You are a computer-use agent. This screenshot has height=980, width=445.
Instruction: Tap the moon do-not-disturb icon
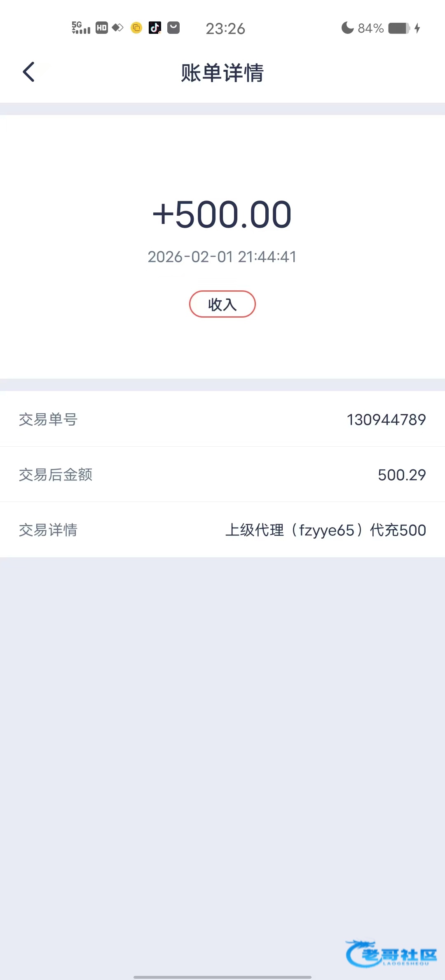(347, 28)
